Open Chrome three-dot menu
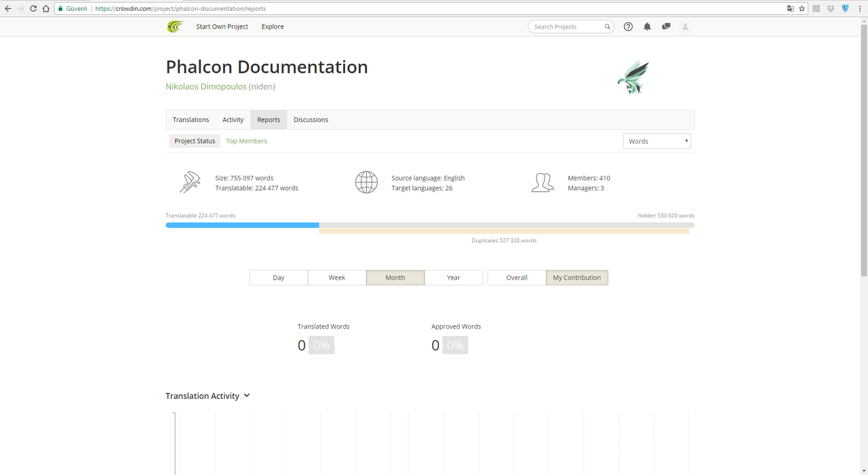This screenshot has width=868, height=475. pyautogui.click(x=860, y=9)
